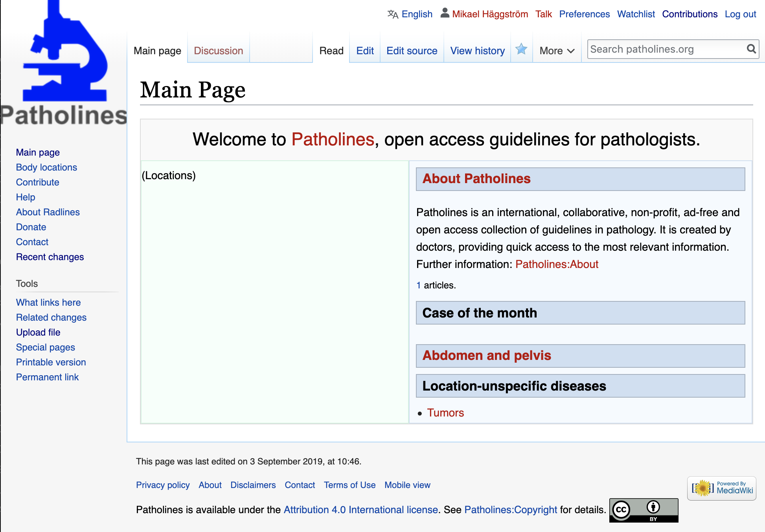Open the sidebar Contact link
Image resolution: width=765 pixels, height=532 pixels.
[x=32, y=242]
